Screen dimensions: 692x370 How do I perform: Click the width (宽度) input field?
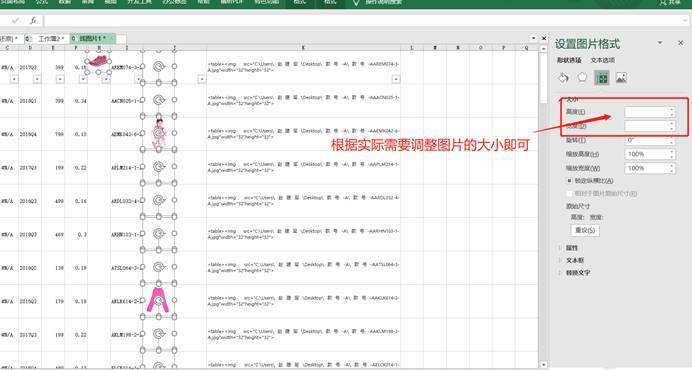point(650,126)
